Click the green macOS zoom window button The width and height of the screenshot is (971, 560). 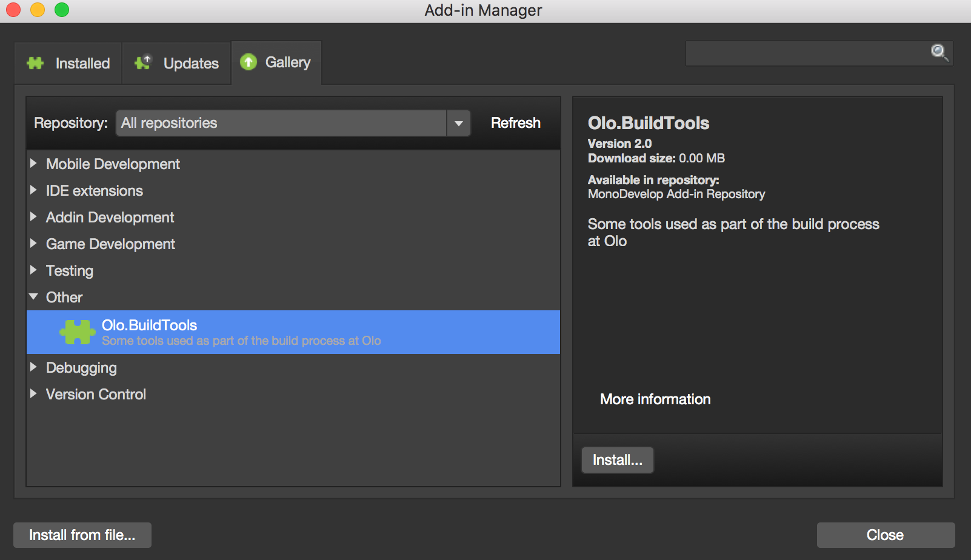[62, 10]
